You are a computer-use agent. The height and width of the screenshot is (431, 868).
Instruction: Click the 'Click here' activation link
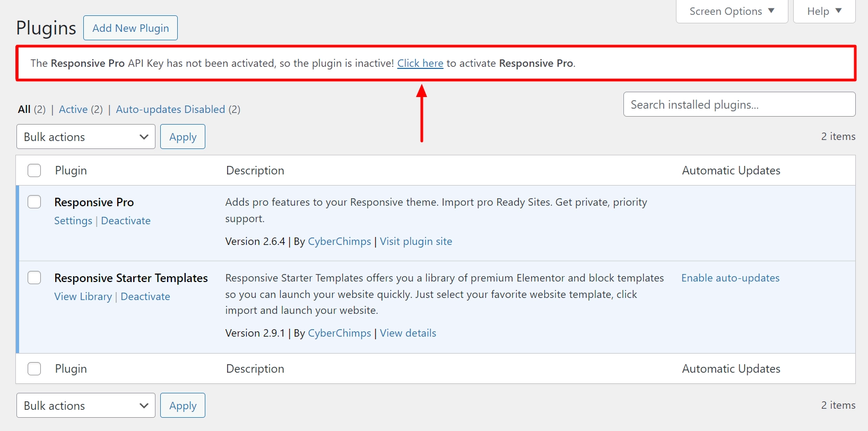[420, 63]
